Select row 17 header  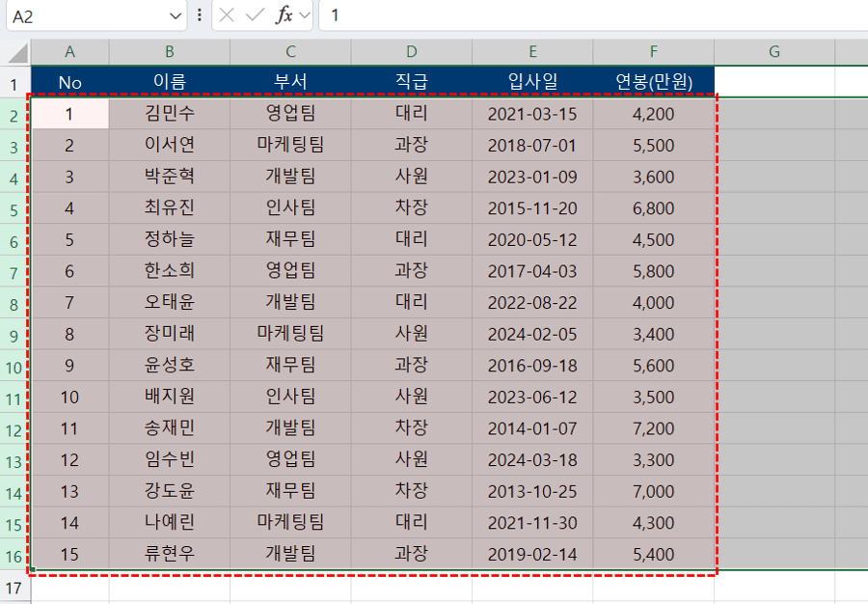[14, 588]
